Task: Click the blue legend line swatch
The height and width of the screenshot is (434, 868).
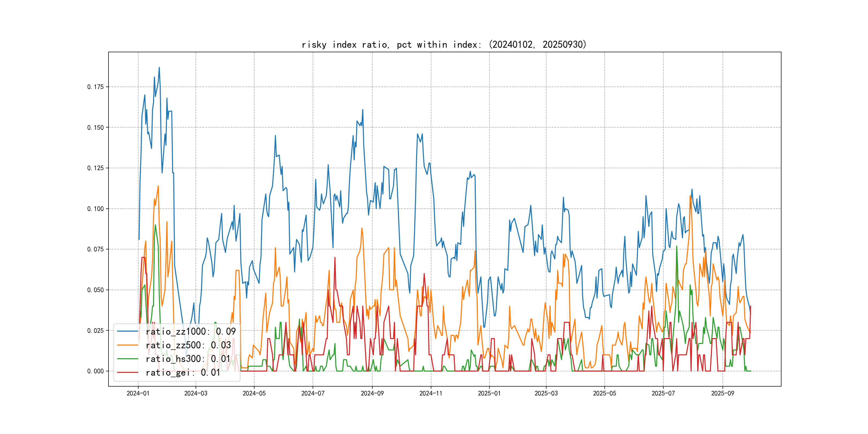Action: tap(128, 332)
